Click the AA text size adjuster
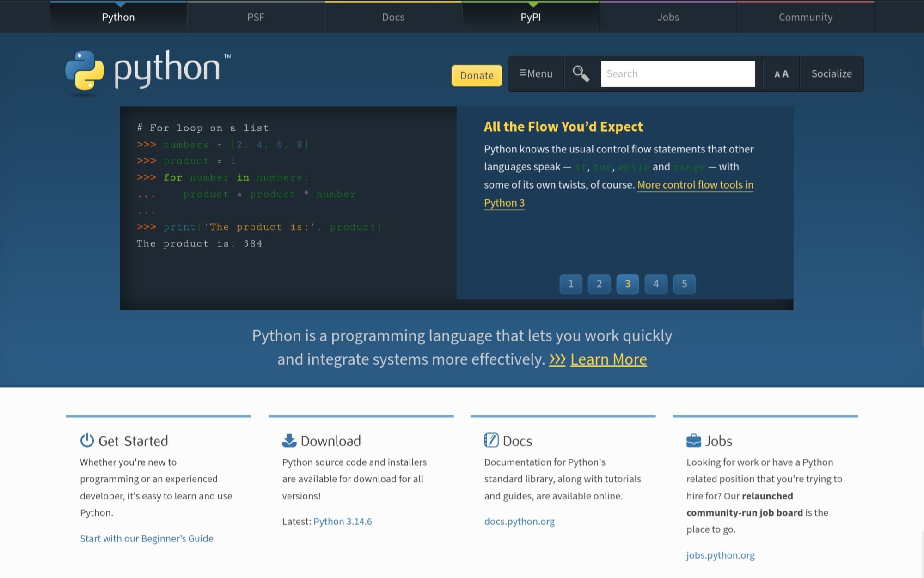Image resolution: width=924 pixels, height=578 pixels. 781,74
